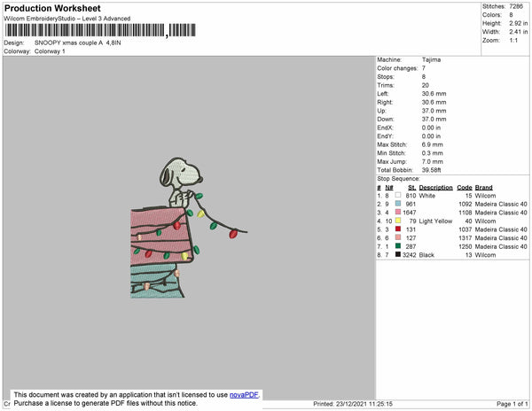
Task: Click the Height value '2.92 in'
Action: pos(519,23)
